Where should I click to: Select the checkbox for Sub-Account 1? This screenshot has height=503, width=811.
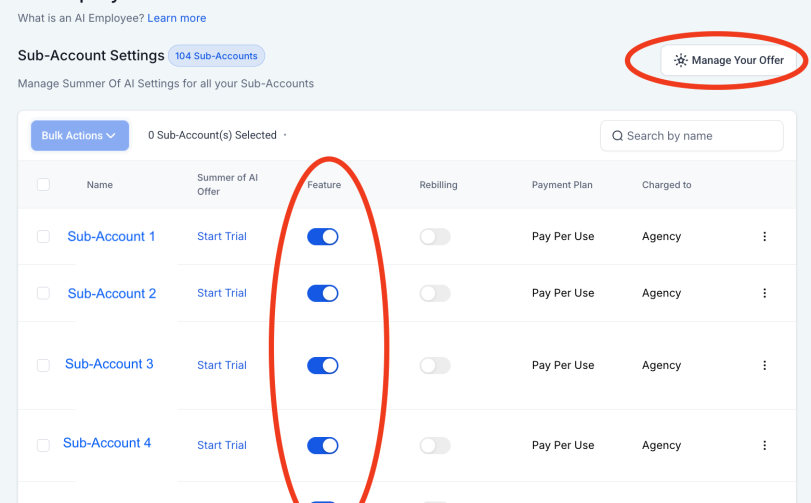43,237
